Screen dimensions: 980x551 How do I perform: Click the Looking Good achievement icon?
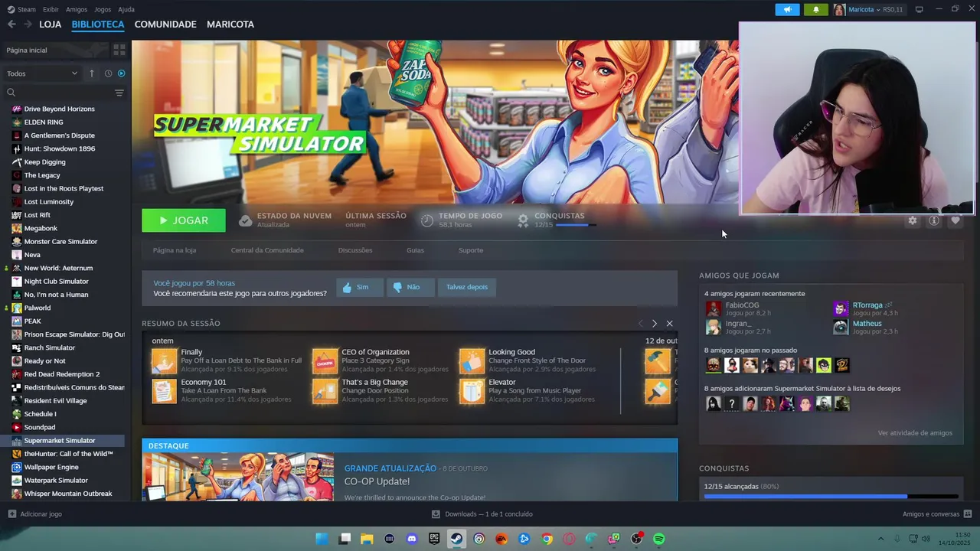pos(472,361)
